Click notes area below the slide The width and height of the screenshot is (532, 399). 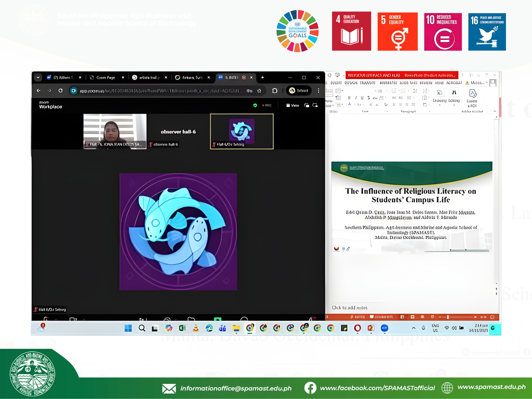350,308
